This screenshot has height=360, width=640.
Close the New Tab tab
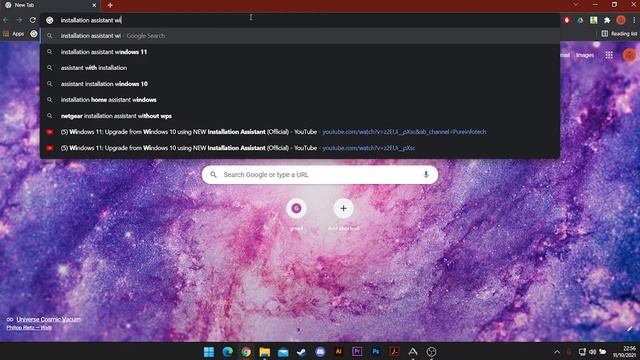tap(94, 5)
